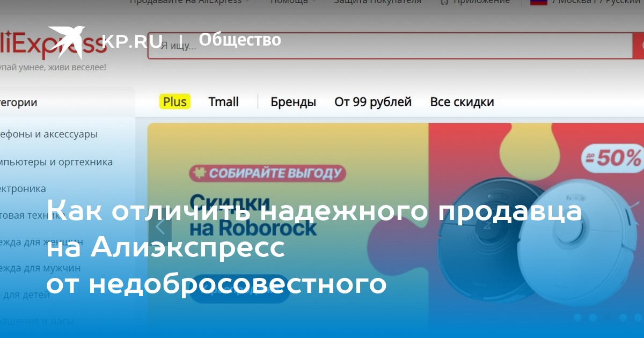644x338 pixels.
Task: Click the Russian flag icon
Action: tap(538, 2)
